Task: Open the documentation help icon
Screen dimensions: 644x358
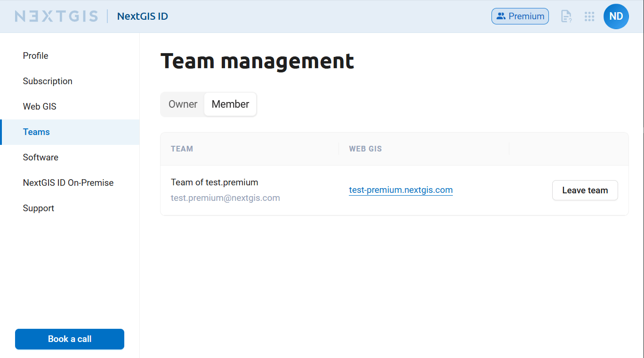Action: [x=566, y=16]
